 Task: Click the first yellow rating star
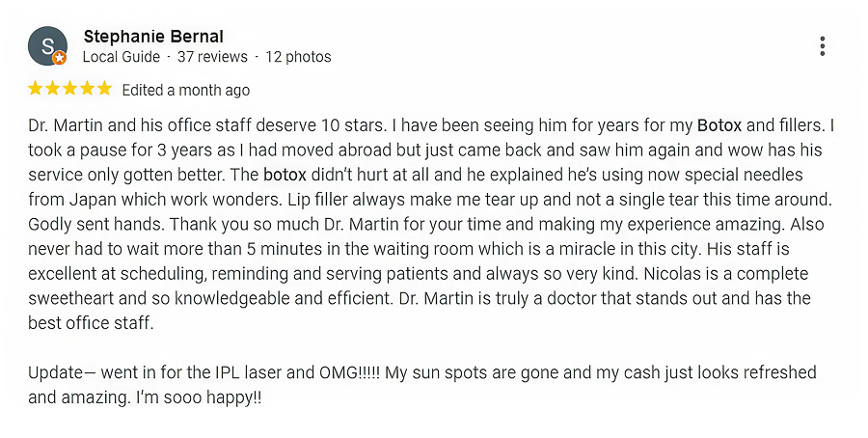click(x=35, y=90)
